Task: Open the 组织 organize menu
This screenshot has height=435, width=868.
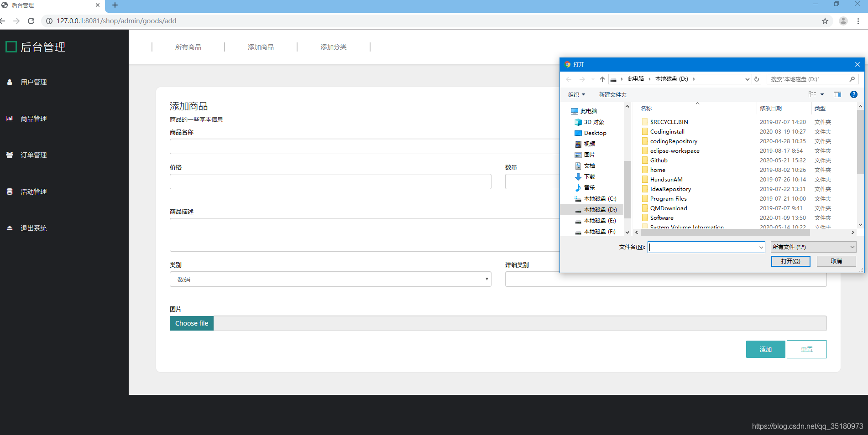Action: [x=576, y=94]
